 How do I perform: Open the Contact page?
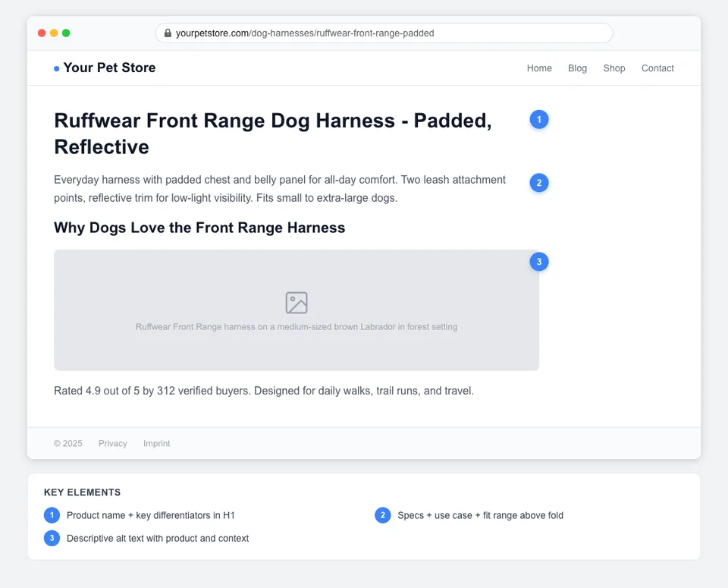pyautogui.click(x=657, y=68)
